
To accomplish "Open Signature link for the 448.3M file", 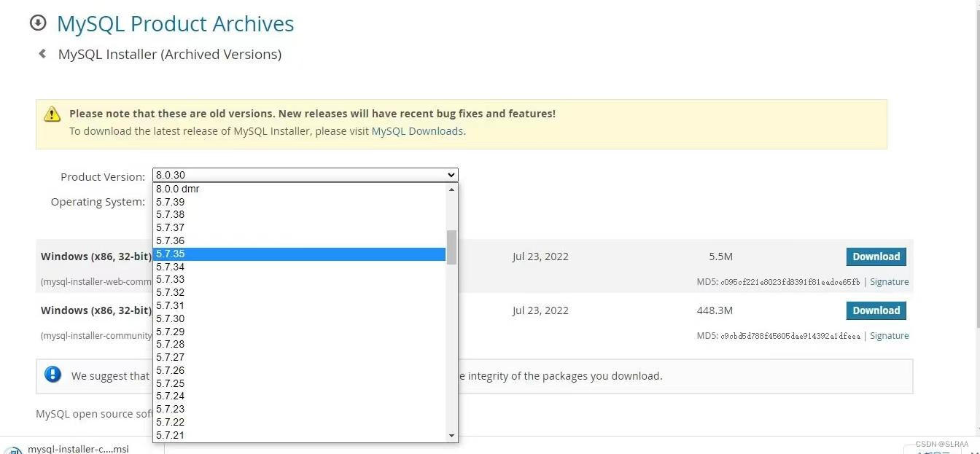I will click(x=889, y=336).
